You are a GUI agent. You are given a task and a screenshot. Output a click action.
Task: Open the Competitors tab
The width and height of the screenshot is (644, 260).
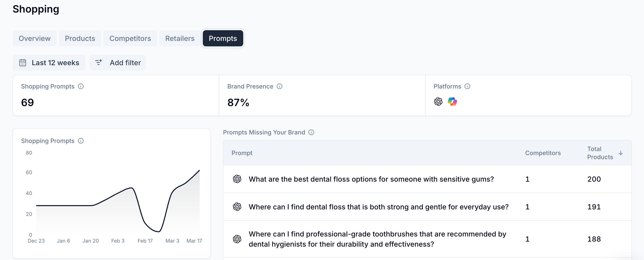(130, 38)
